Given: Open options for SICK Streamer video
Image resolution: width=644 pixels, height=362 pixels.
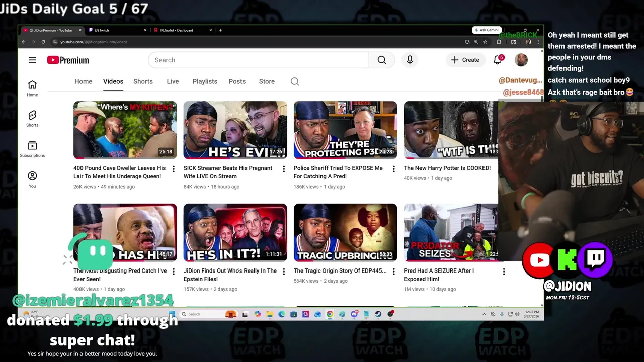Looking at the screenshot, I should pyautogui.click(x=284, y=169).
